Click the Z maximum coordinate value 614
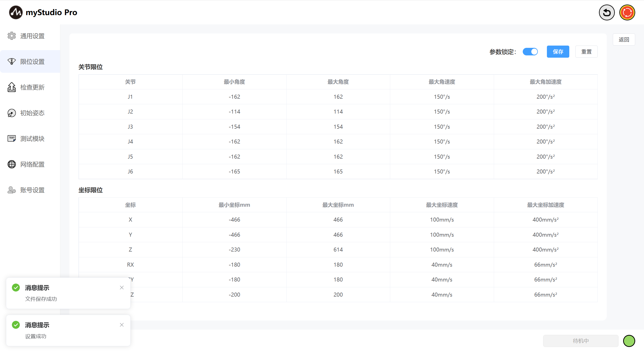The width and height of the screenshot is (644, 352). [338, 250]
